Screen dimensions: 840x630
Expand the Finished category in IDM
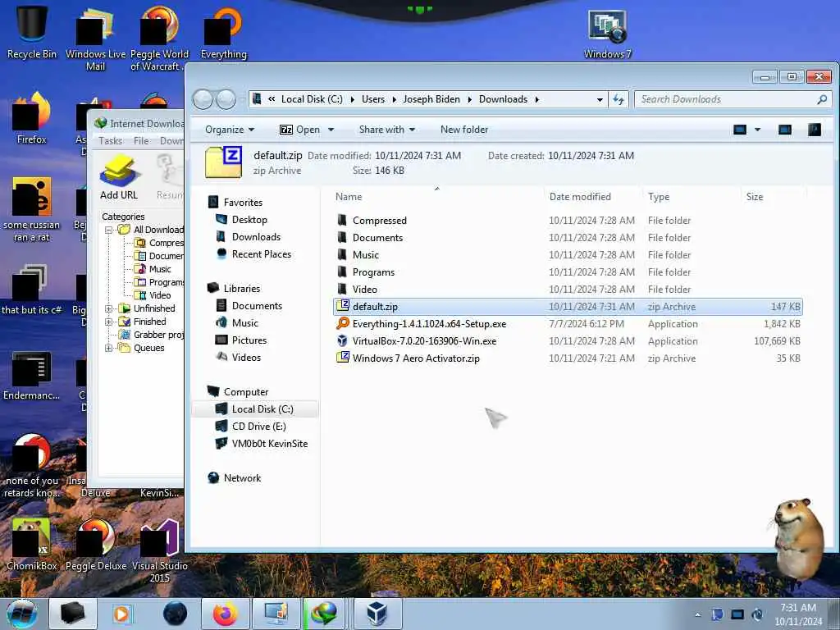click(109, 322)
